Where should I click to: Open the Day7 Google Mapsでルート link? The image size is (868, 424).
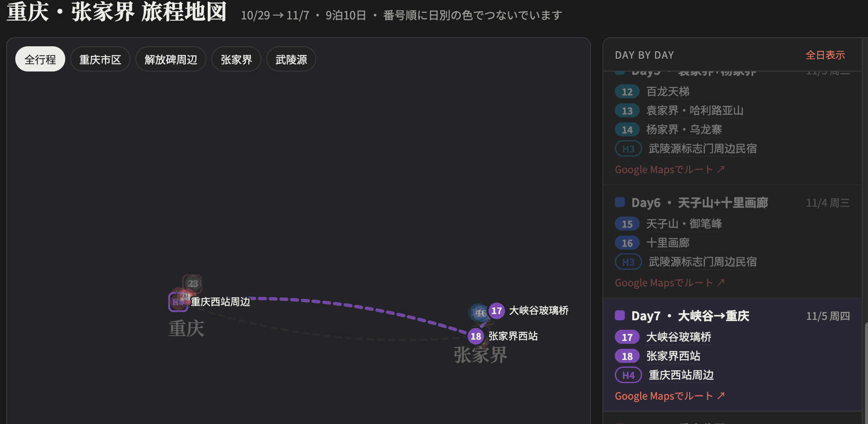tap(670, 396)
